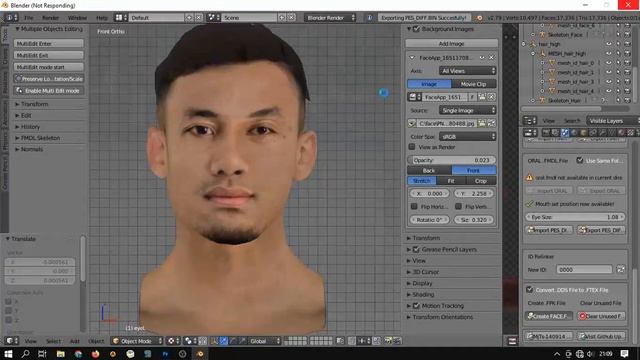Toggle the Use Same Folder checkbox
This screenshot has height=360, width=640.
click(580, 160)
